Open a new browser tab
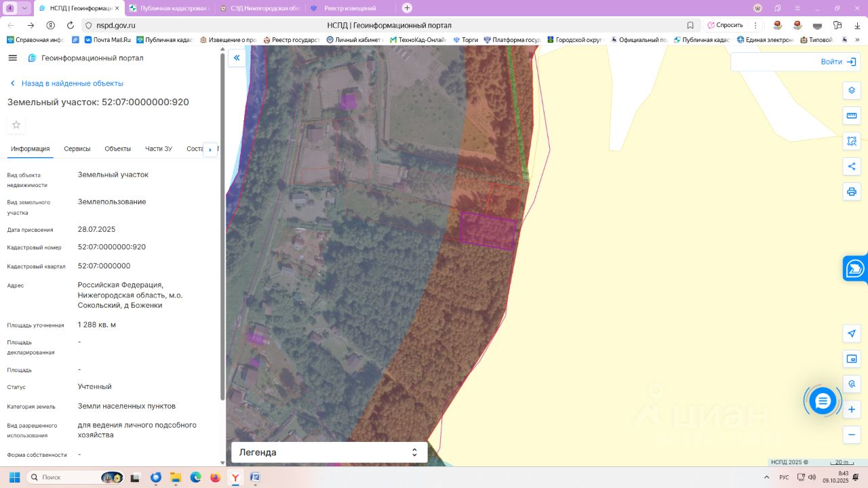 (x=407, y=8)
